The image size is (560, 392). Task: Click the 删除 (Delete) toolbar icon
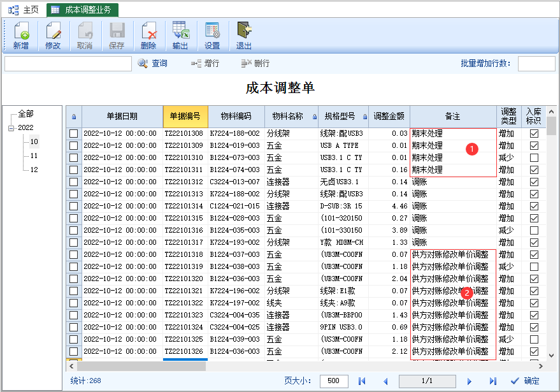click(x=148, y=36)
